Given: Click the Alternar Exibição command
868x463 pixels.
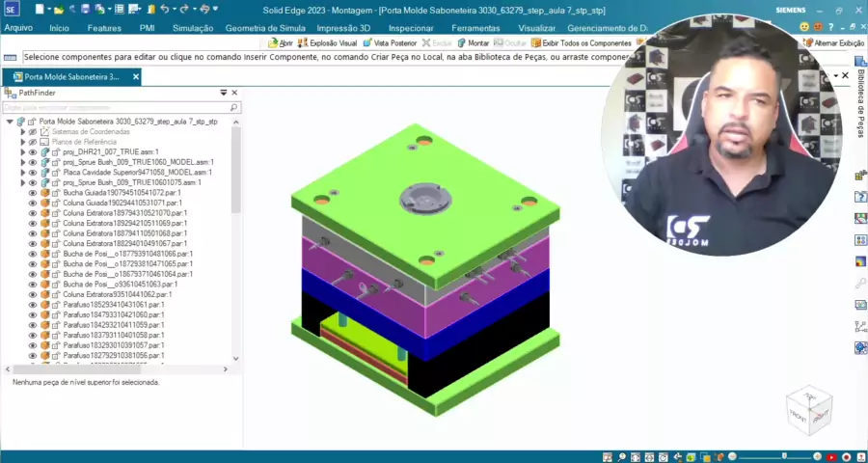Looking at the screenshot, I should point(833,42).
